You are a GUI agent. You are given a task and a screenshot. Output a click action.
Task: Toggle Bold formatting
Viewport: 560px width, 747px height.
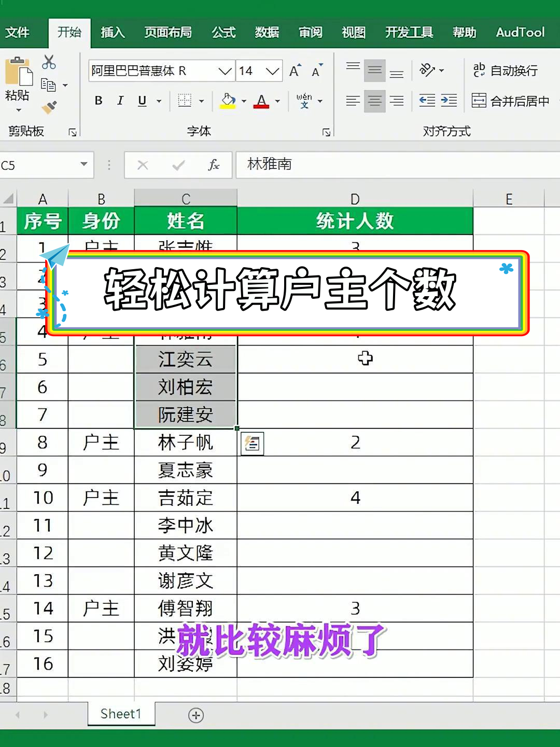click(x=99, y=101)
